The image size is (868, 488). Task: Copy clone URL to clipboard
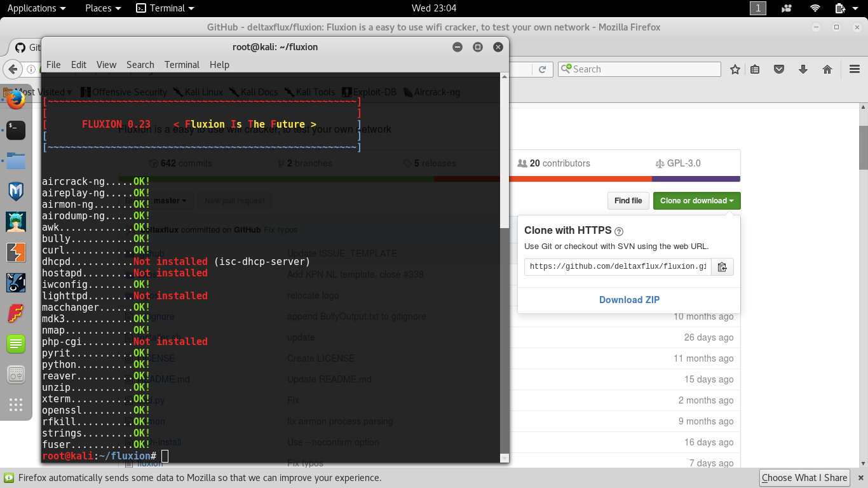point(722,267)
